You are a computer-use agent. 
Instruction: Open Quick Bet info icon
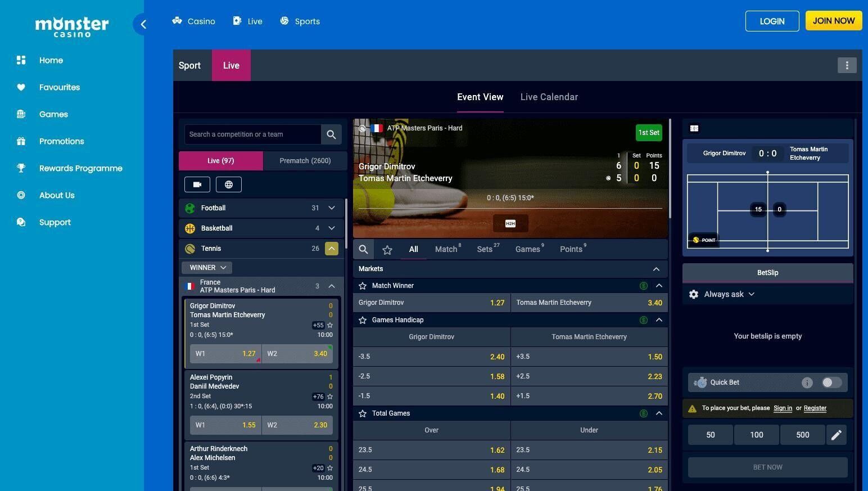pos(807,382)
